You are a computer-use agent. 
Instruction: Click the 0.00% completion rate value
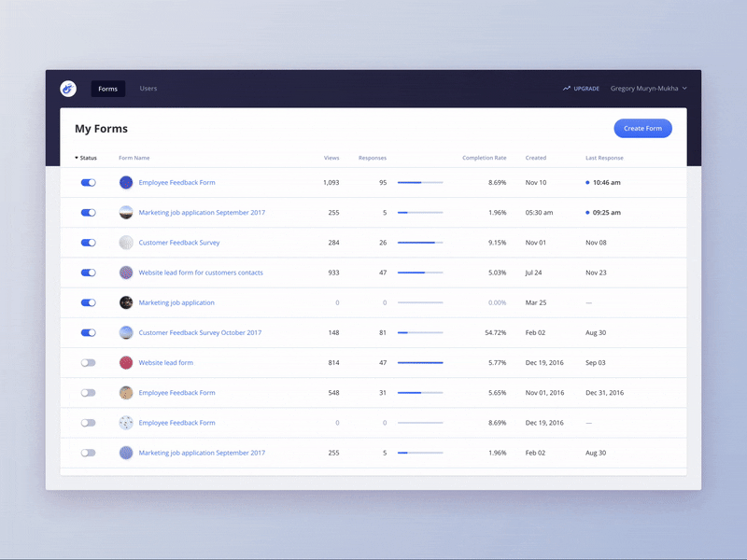click(x=497, y=302)
